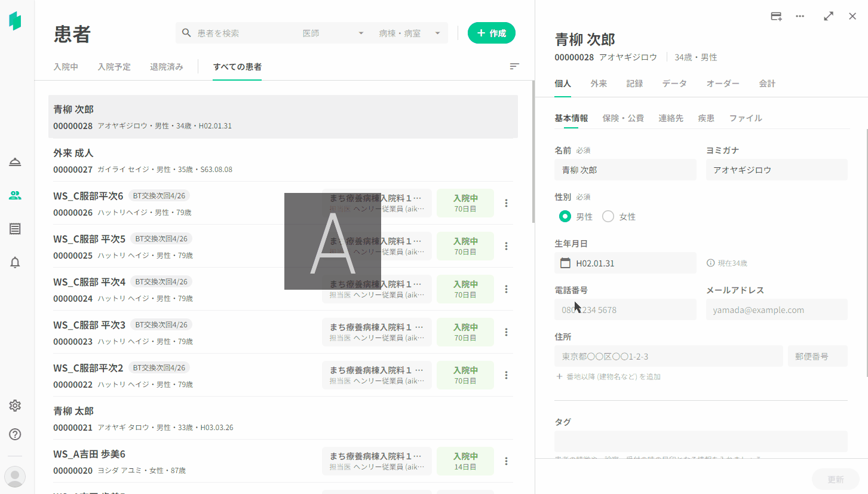Image resolution: width=868 pixels, height=494 pixels.
Task: Open the document list icon in sidebar
Action: click(15, 229)
